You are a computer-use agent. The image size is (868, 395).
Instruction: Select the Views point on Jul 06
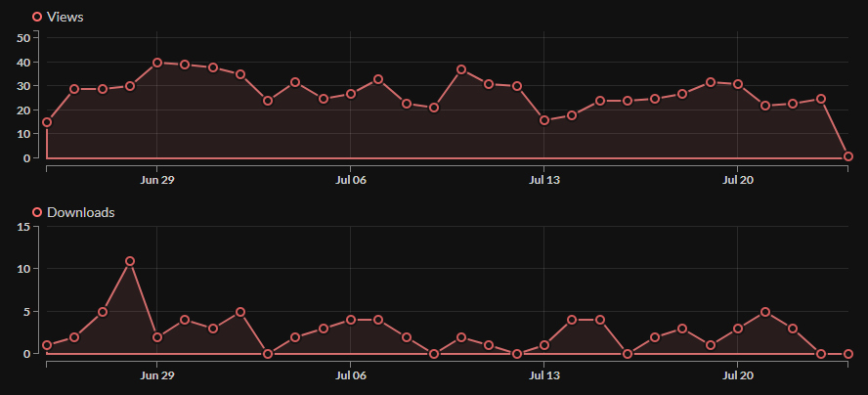point(350,94)
